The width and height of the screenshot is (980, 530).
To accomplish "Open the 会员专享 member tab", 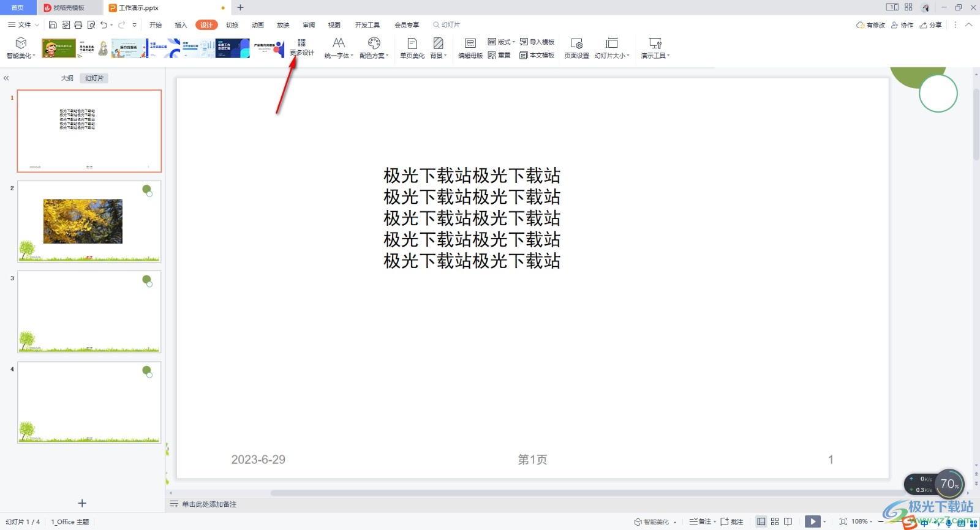I will 407,25.
